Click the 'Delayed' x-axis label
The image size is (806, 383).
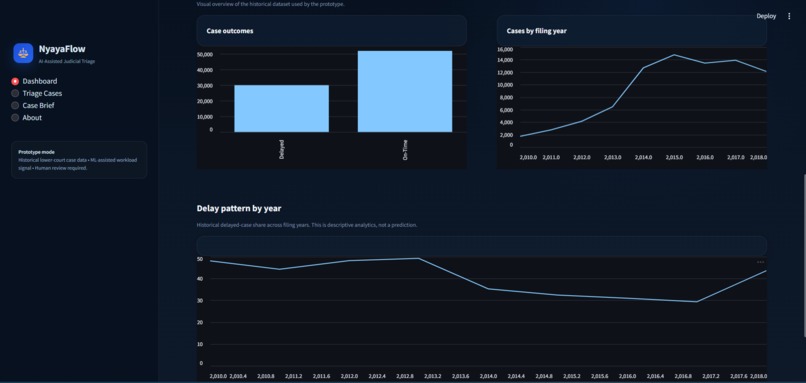point(282,149)
